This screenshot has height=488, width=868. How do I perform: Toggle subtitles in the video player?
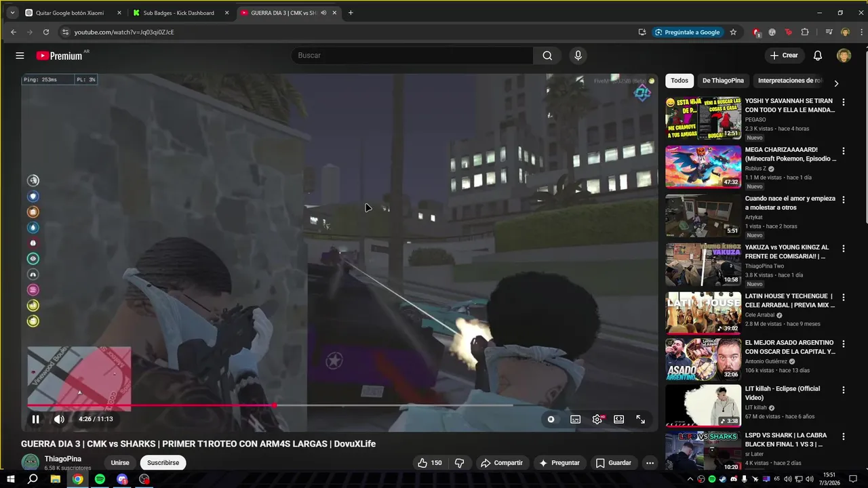(x=575, y=420)
